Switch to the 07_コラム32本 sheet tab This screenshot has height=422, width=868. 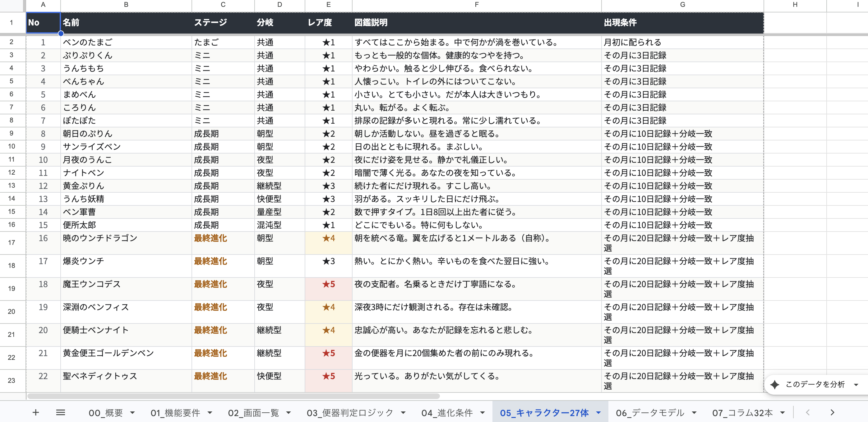pos(742,413)
